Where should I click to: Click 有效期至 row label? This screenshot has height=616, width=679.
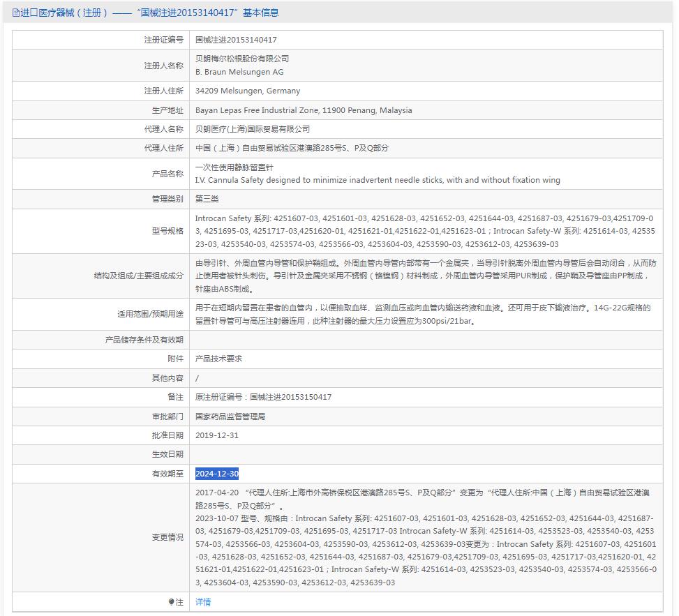tap(167, 474)
